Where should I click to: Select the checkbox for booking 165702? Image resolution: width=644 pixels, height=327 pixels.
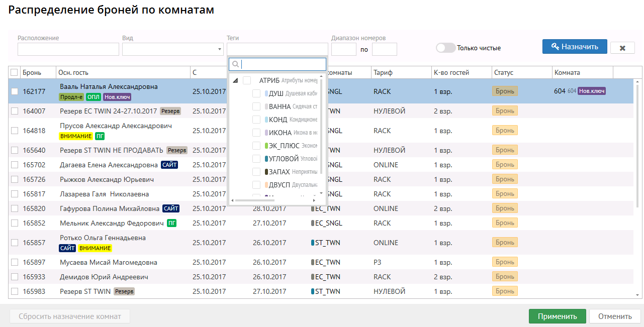point(15,165)
